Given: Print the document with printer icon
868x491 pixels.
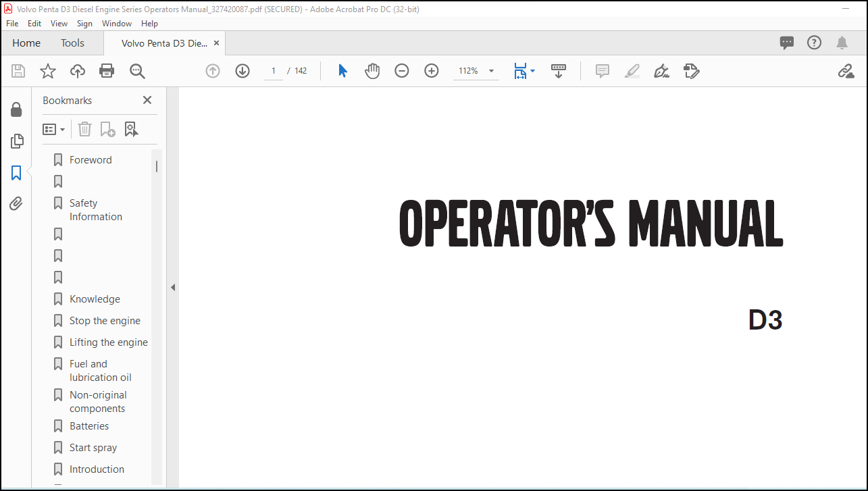Looking at the screenshot, I should (107, 71).
